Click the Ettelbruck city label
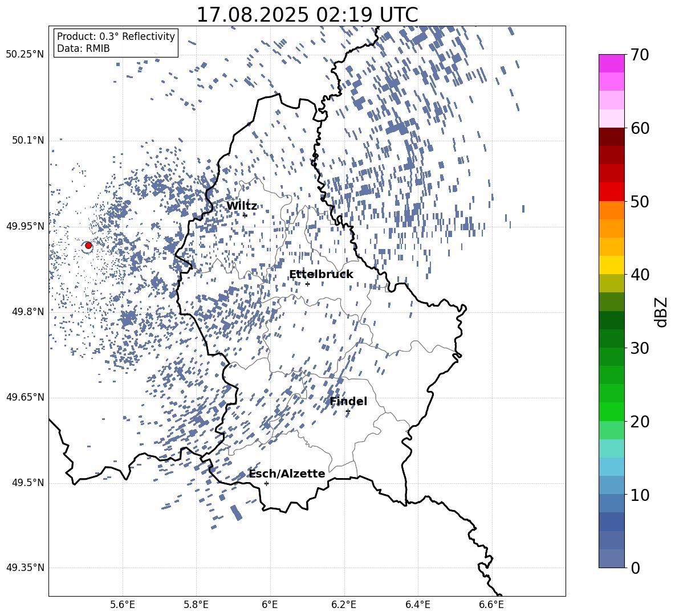The height and width of the screenshot is (616, 675). 321,275
